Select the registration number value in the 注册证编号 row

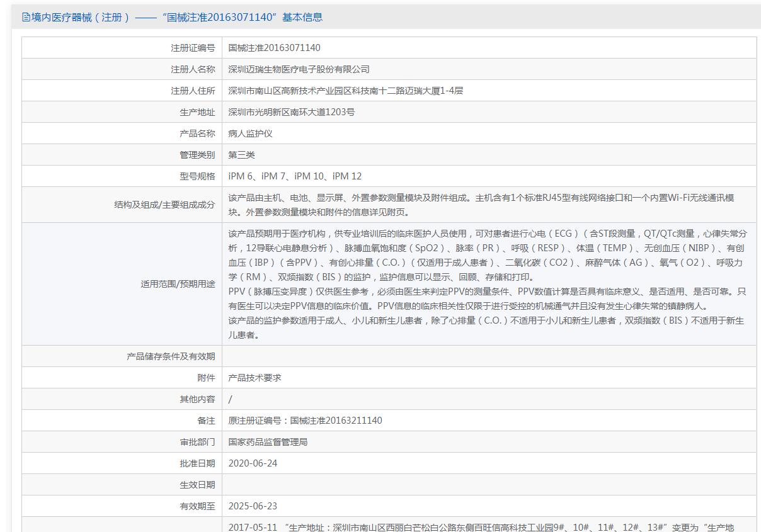(274, 48)
